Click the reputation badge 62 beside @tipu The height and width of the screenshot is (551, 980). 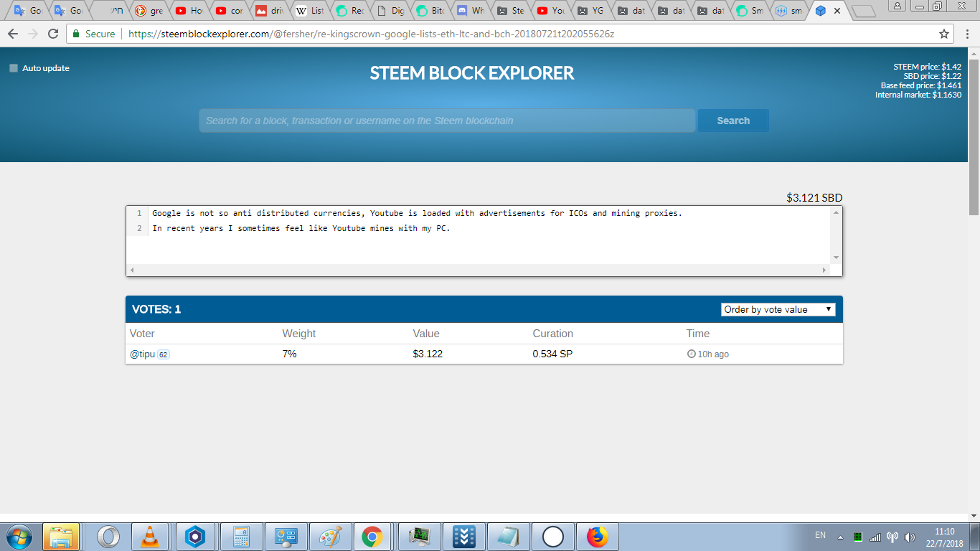coord(164,354)
